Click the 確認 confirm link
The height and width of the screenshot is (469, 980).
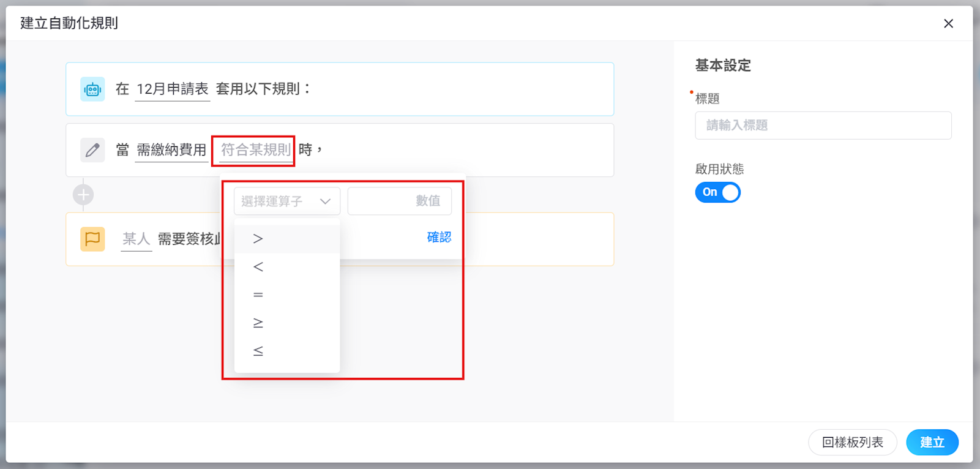click(438, 238)
